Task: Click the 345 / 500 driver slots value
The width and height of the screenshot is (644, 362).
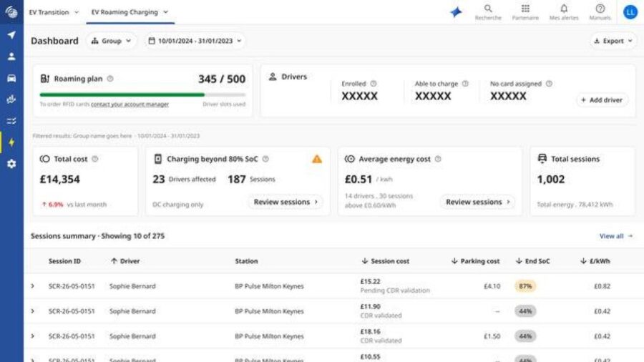Action: (x=222, y=79)
